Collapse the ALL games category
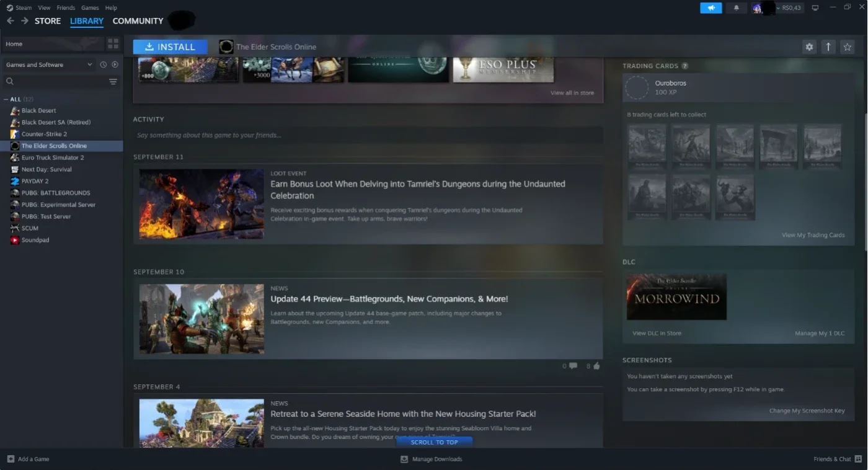868x470 pixels. tap(6, 99)
